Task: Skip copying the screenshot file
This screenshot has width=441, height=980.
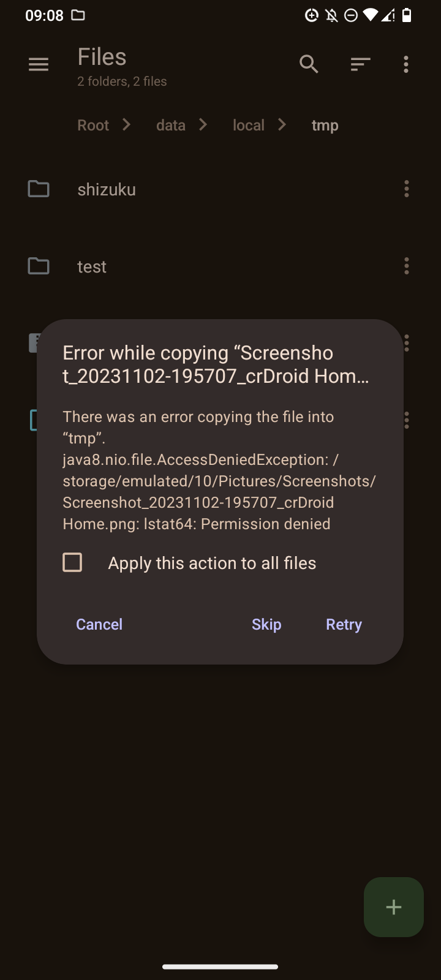Action: 266,624
